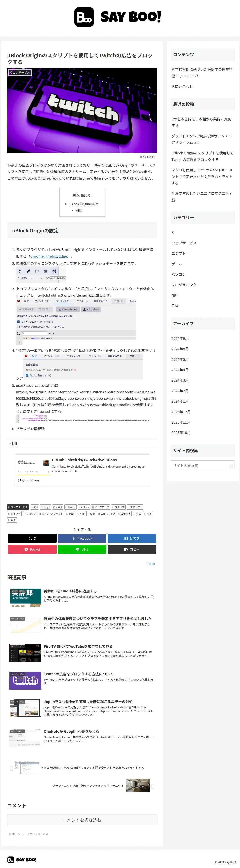Copy the article link with コピー button
This screenshot has height=868, width=240.
click(132, 549)
